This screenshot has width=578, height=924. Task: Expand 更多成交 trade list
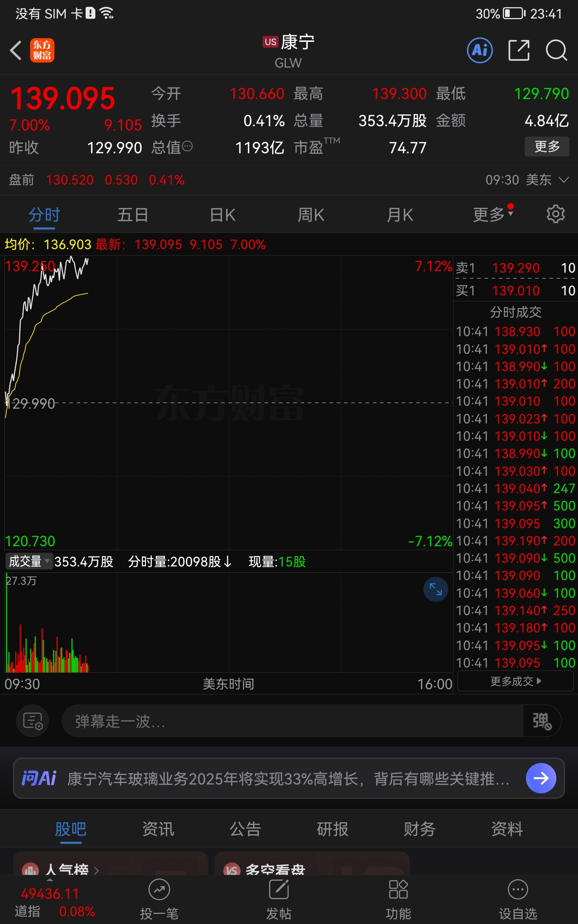tap(515, 681)
